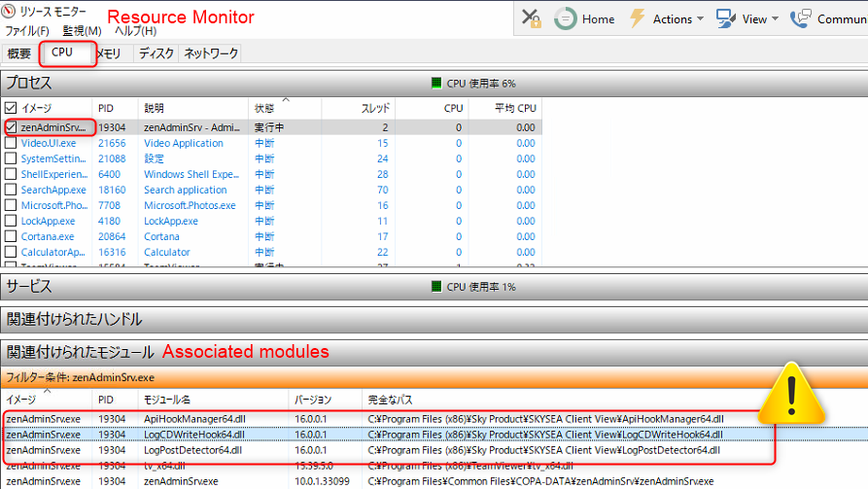
Task: Click the Resource Monitor app icon in title bar
Action: tap(8, 11)
